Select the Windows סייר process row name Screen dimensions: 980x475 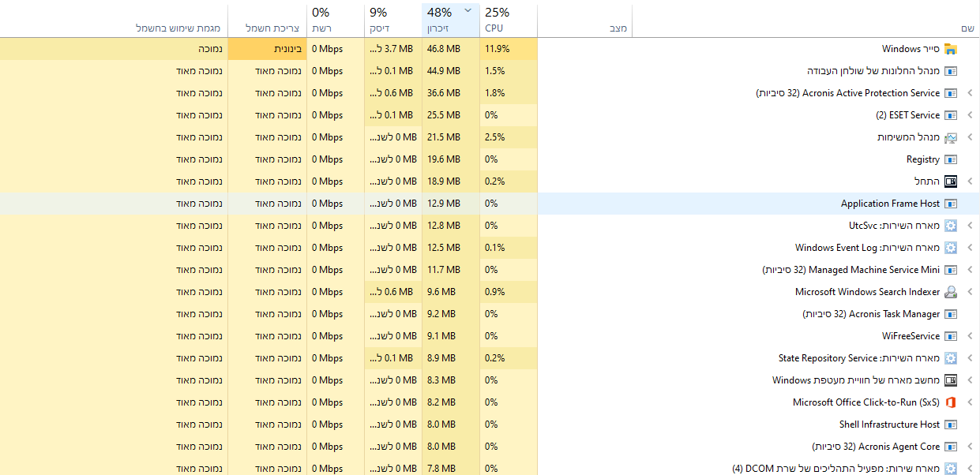[911, 49]
